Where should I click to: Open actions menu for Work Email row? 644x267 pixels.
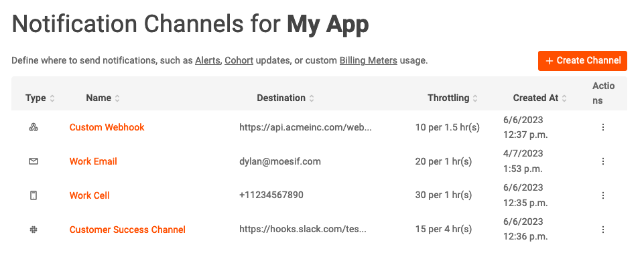click(x=603, y=161)
